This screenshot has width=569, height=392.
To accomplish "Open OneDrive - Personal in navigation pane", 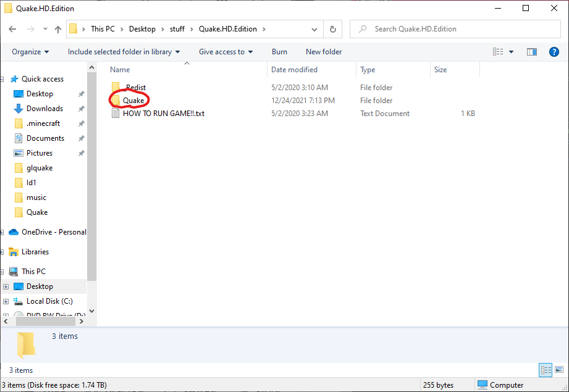I will tap(54, 232).
